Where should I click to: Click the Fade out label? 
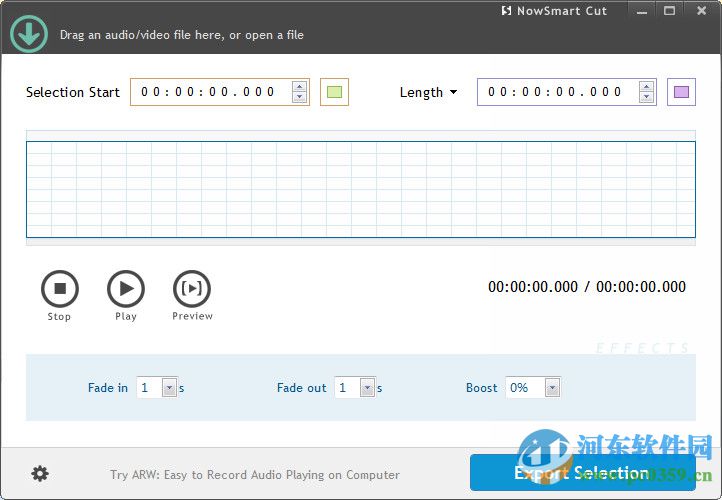[302, 388]
